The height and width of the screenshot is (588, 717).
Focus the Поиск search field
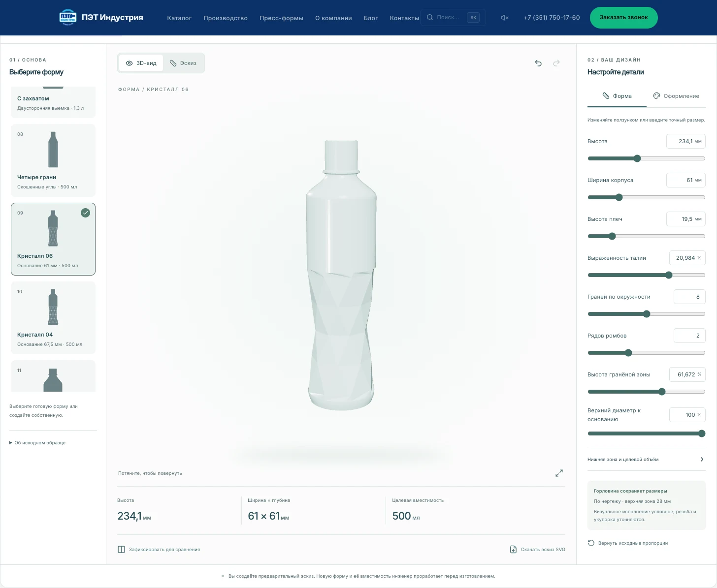pos(453,18)
